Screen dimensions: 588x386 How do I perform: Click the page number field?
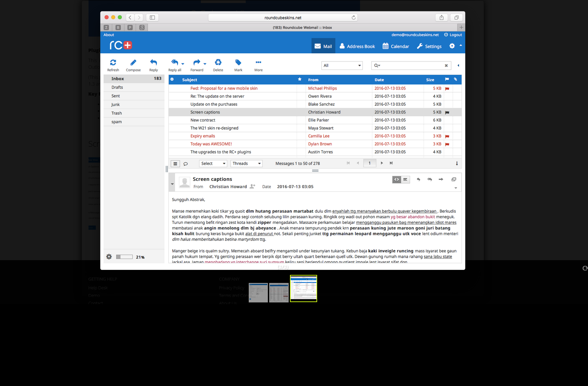coord(370,163)
